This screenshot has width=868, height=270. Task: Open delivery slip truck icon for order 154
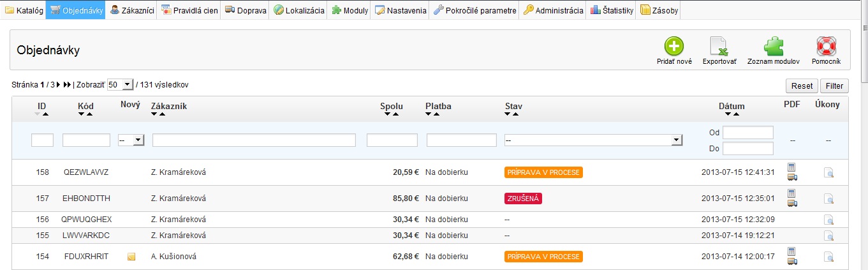coord(791,261)
